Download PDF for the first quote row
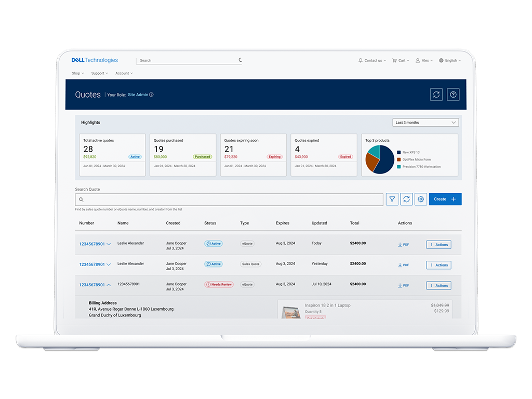 click(403, 244)
